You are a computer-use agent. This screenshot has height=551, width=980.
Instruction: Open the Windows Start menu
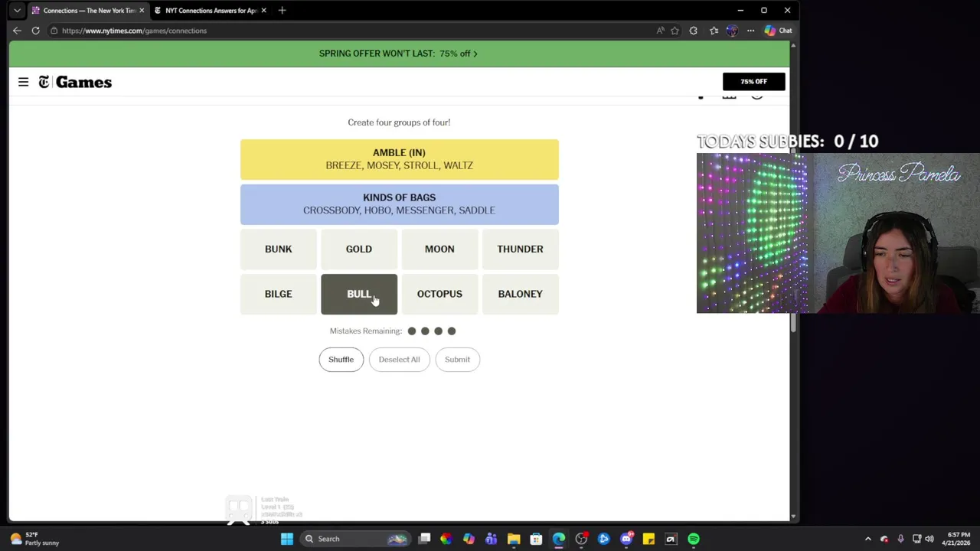[286, 539]
